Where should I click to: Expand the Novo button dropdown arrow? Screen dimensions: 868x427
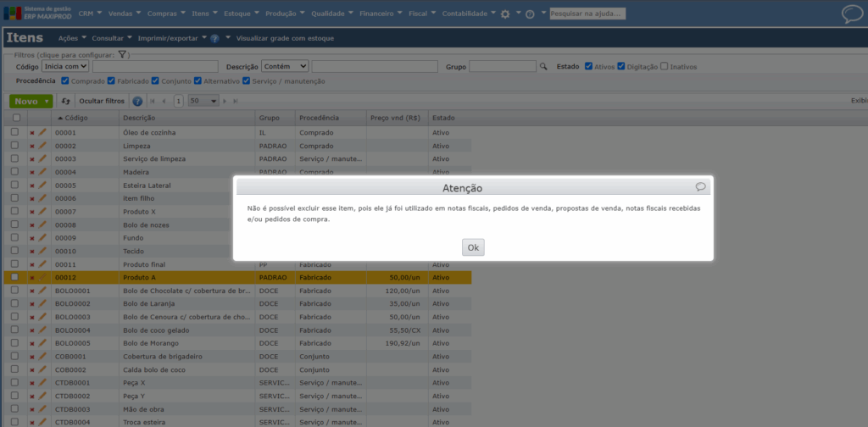[x=47, y=102]
